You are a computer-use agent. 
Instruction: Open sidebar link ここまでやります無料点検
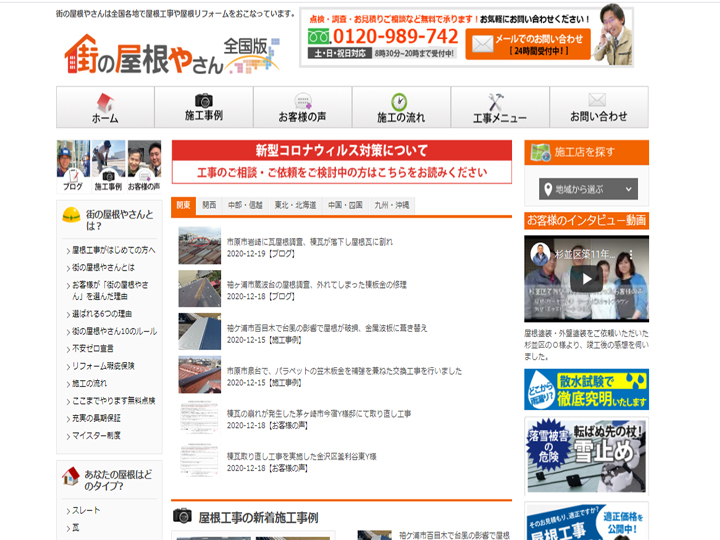[113, 401]
